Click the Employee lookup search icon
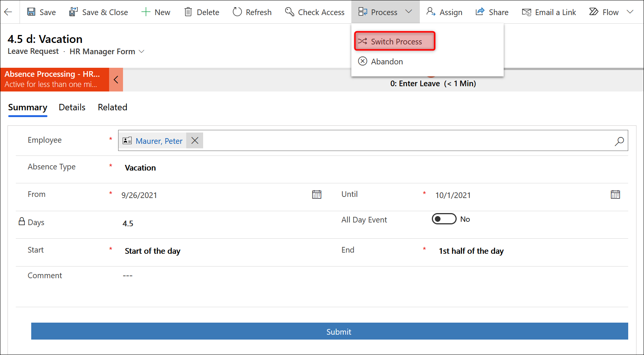This screenshot has height=355, width=644. [x=619, y=141]
